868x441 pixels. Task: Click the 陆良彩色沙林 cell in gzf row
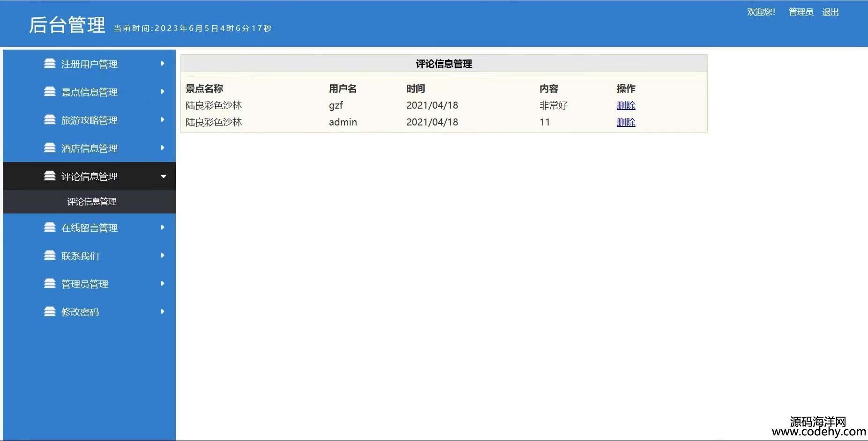click(214, 105)
